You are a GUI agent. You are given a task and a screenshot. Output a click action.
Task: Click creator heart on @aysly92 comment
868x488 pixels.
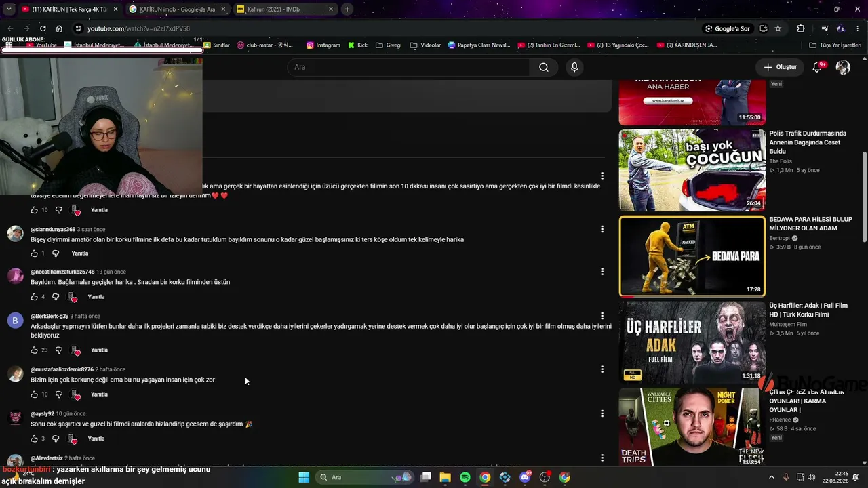(72, 439)
